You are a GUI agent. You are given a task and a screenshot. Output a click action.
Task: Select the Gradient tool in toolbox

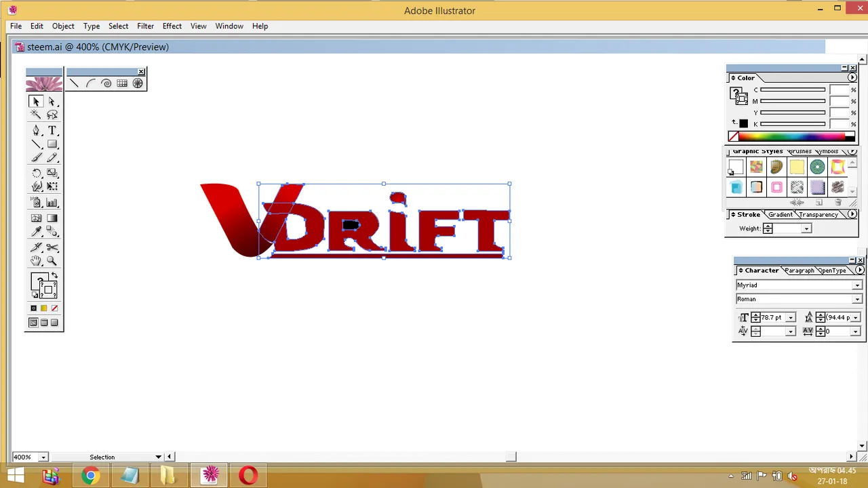pos(52,218)
